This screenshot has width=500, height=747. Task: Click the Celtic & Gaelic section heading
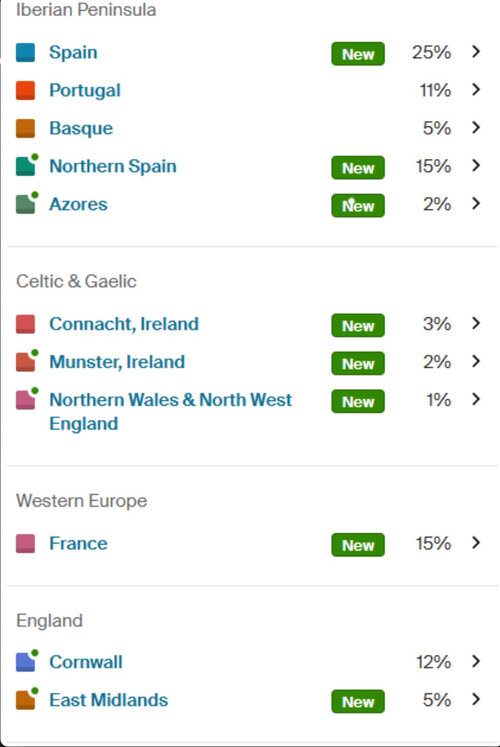[76, 281]
